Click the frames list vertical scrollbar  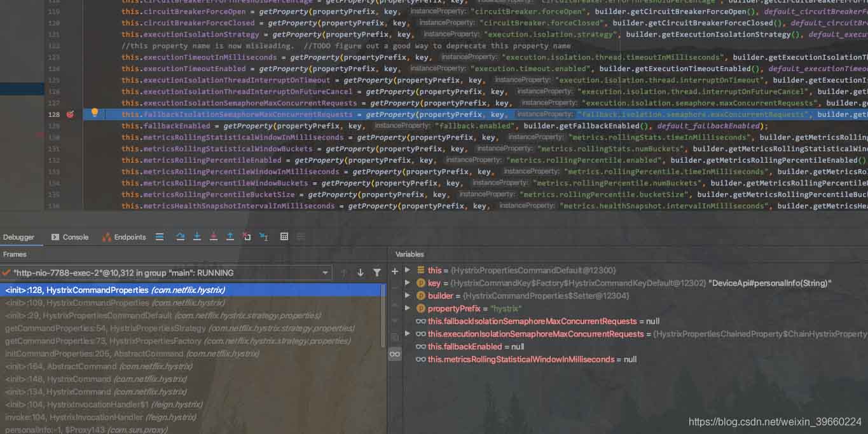click(383, 316)
